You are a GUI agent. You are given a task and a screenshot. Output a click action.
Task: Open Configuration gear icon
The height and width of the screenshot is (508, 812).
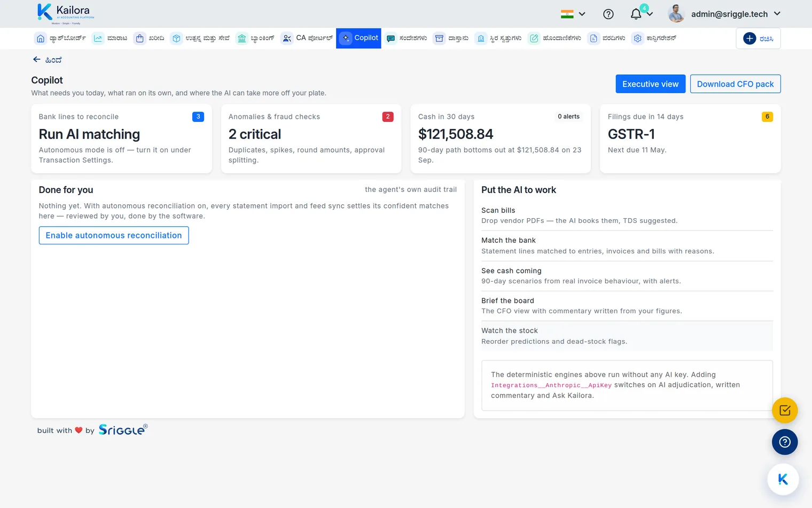point(637,39)
